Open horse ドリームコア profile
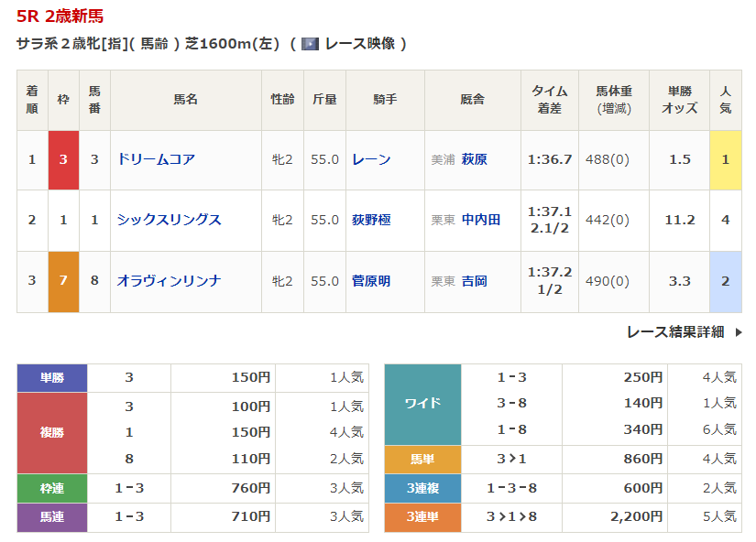Image resolution: width=756 pixels, height=542 pixels. click(156, 159)
